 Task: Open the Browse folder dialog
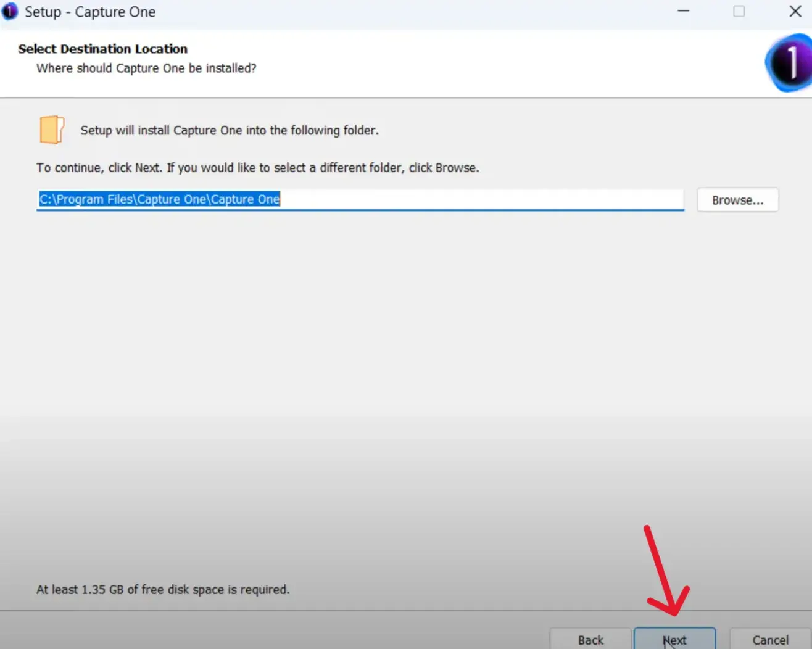click(x=737, y=200)
